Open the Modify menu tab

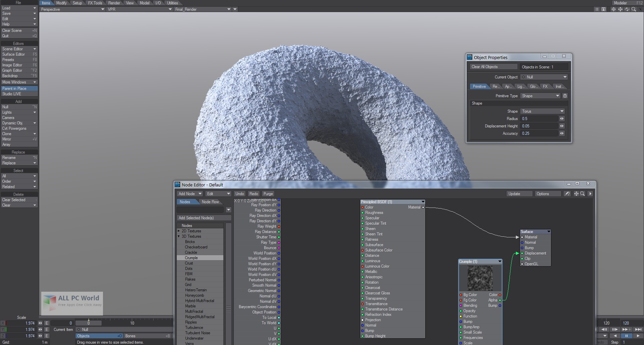click(x=61, y=3)
